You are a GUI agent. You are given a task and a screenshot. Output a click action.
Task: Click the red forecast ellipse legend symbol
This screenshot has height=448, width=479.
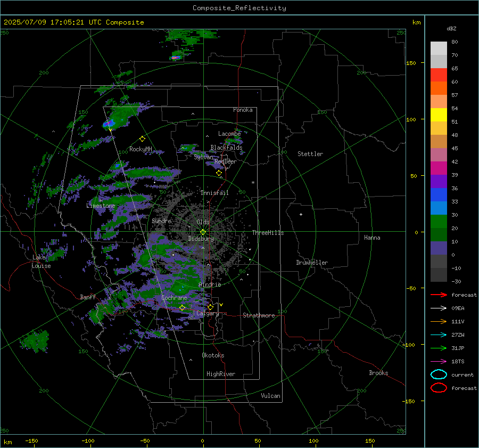(x=439, y=388)
